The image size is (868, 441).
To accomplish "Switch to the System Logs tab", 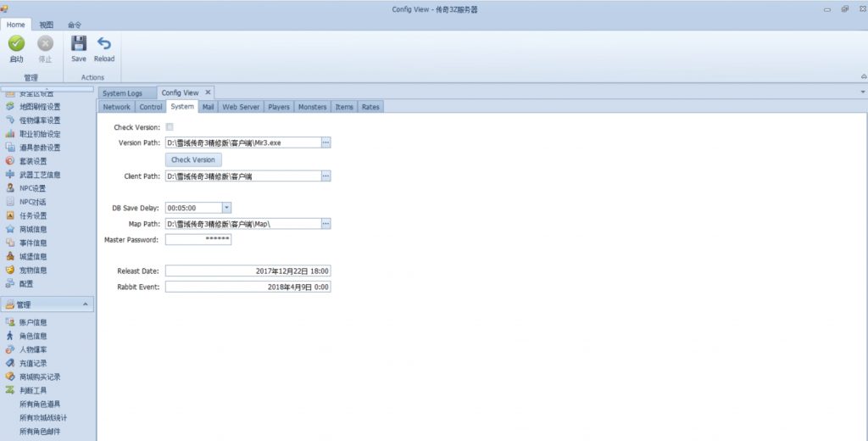I will coord(123,92).
